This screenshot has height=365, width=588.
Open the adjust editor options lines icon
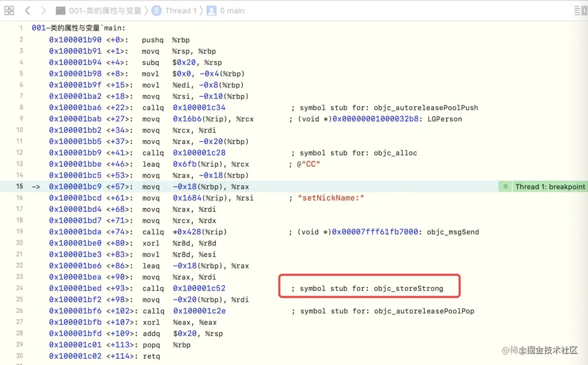[x=578, y=10]
